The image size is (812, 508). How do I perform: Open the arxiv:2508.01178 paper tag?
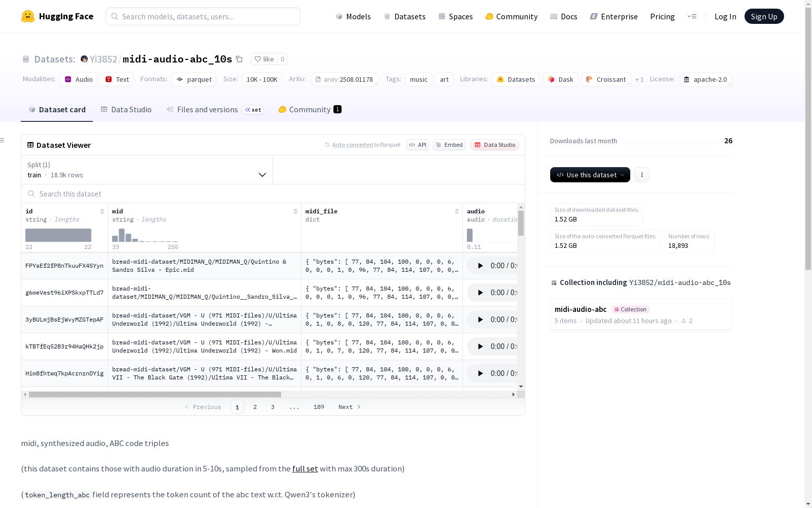coord(344,79)
